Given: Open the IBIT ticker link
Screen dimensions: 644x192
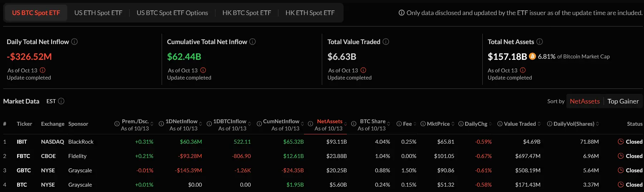Looking at the screenshot, I should pos(22,142).
